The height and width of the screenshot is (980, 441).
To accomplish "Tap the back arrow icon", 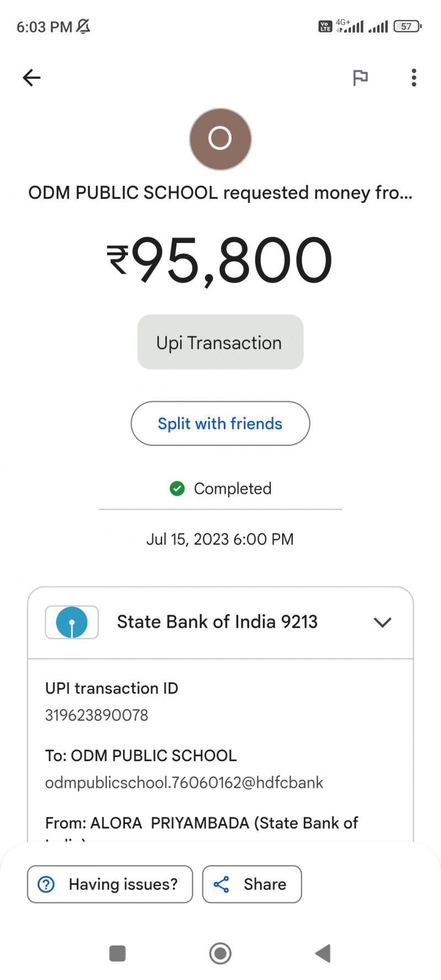I will tap(31, 78).
